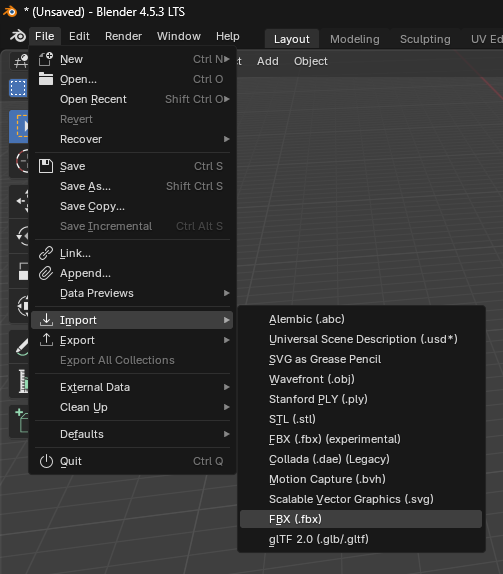Image resolution: width=503 pixels, height=574 pixels.
Task: Click the Open folder icon
Action: coord(46,79)
